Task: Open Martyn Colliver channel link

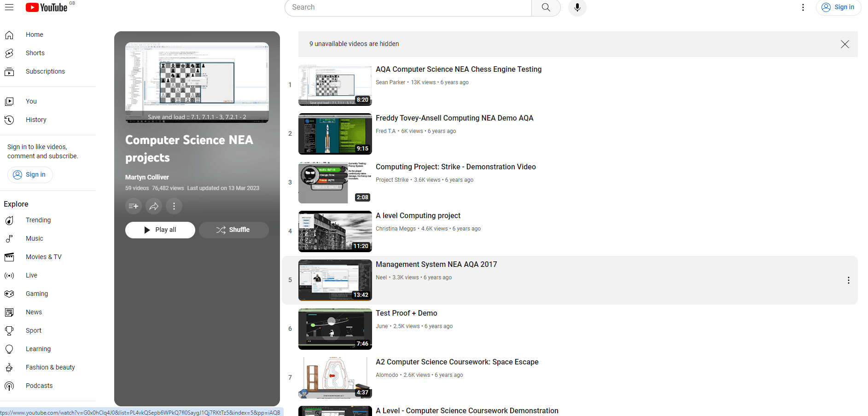Action: coord(147,177)
